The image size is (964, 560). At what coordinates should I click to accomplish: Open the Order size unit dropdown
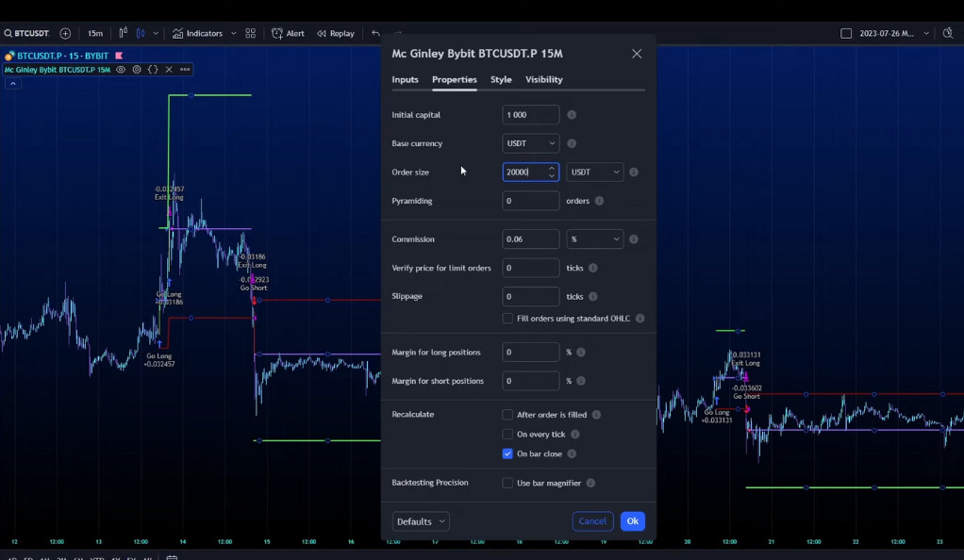click(595, 173)
